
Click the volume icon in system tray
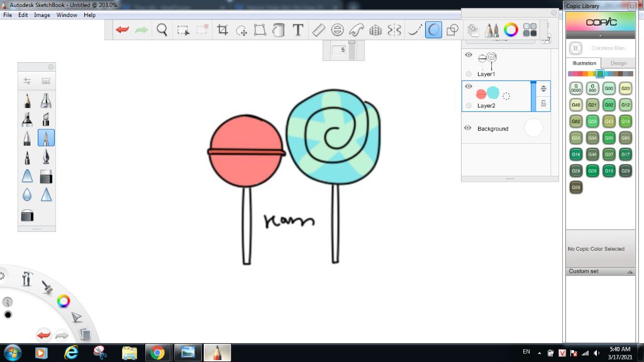[596, 353]
